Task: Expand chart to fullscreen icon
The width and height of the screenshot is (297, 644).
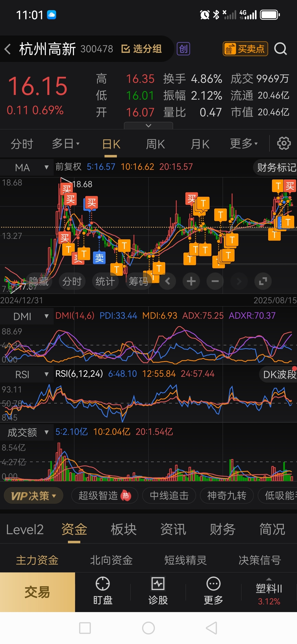Action: click(x=263, y=281)
